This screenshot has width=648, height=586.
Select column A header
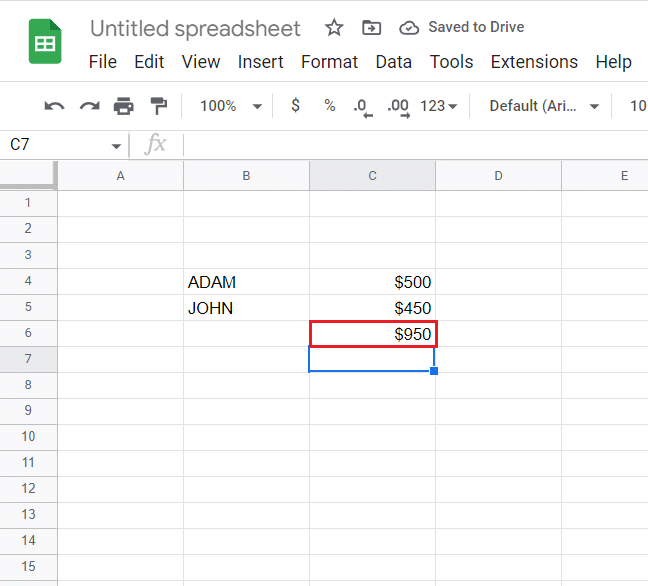(120, 176)
